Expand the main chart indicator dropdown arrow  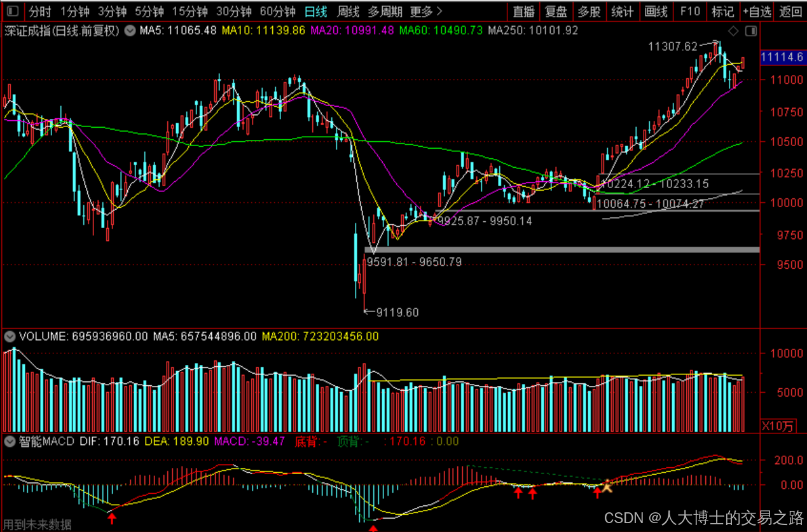[130, 31]
